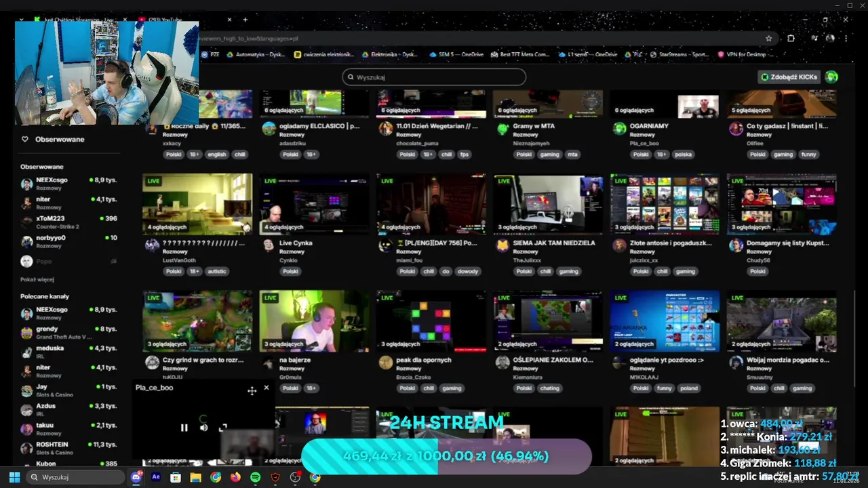Open After Effects from the taskbar

coord(156,477)
